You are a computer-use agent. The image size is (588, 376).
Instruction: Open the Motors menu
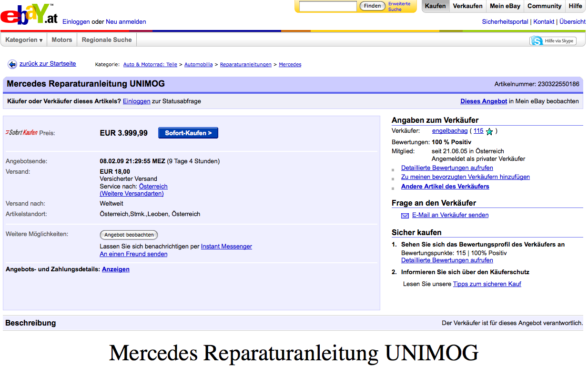(x=61, y=40)
